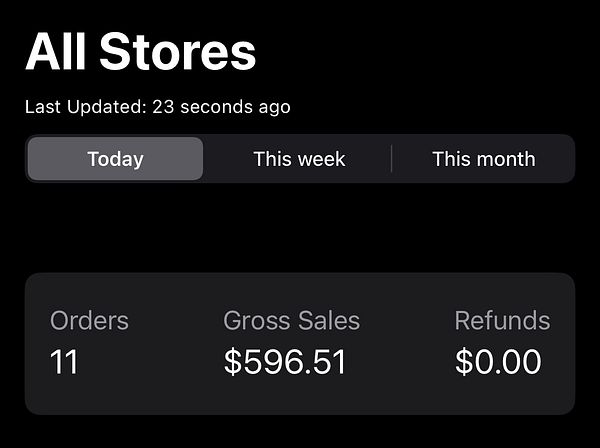Select the Today tab
The height and width of the screenshot is (448, 600).
click(115, 159)
